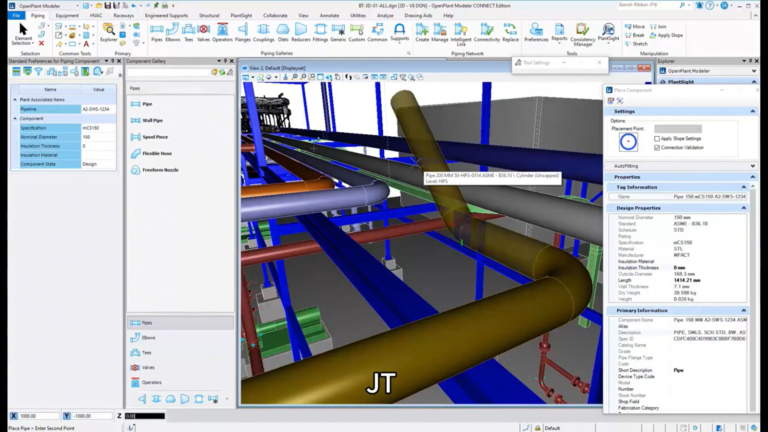Select Flexible Hose in Component Gallery
The image size is (768, 432).
tap(151, 153)
